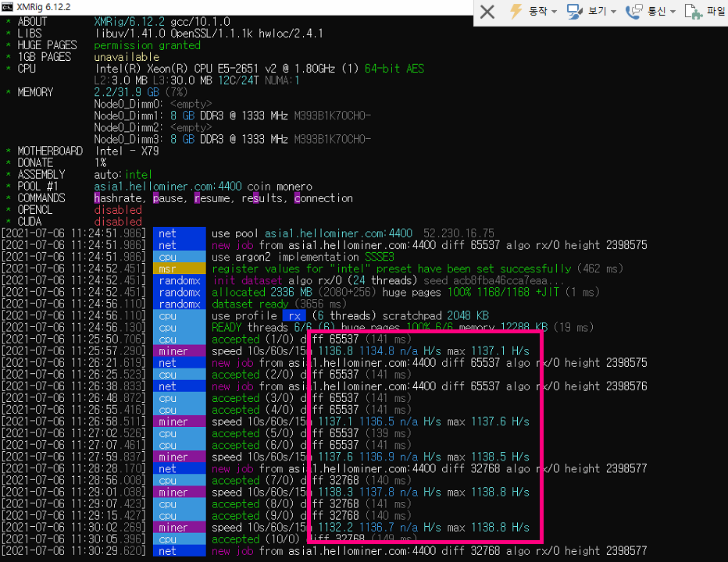This screenshot has height=562, width=728.
Task: Click 'XMRig/6.12.2' in ABOUT row
Action: pos(129,21)
